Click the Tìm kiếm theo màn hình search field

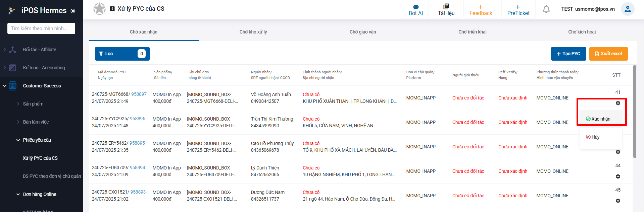click(41, 28)
